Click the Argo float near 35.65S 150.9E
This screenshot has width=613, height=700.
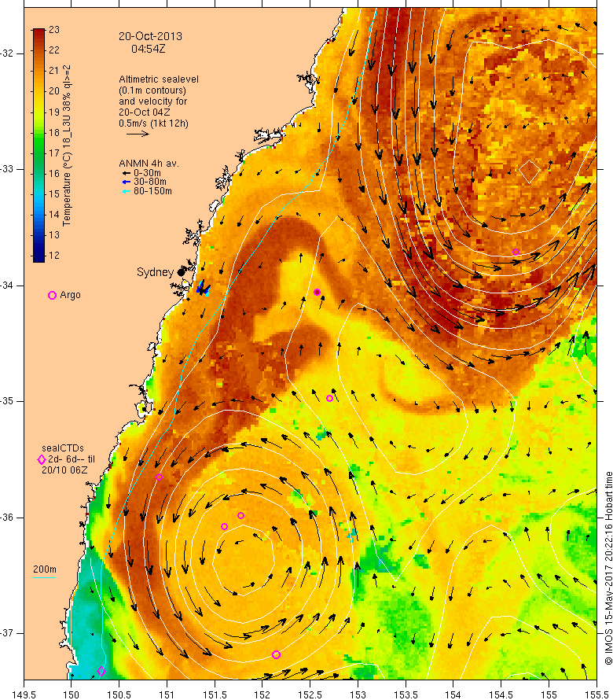[x=159, y=477]
